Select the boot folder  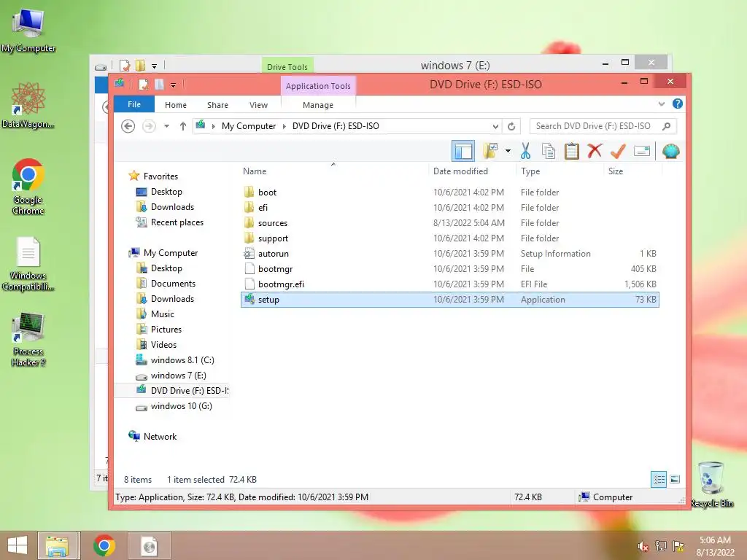coord(450,192)
